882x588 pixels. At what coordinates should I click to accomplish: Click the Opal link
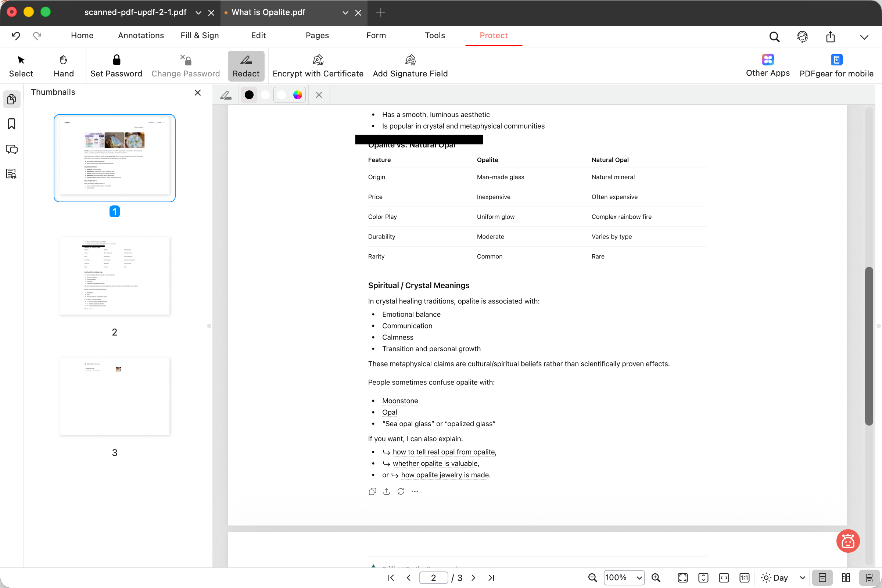[390, 412]
